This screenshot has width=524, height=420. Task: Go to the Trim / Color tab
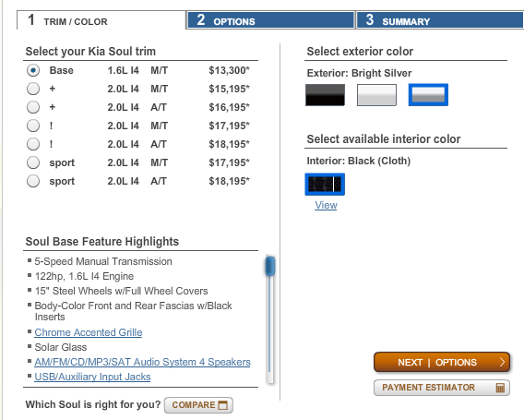click(101, 20)
